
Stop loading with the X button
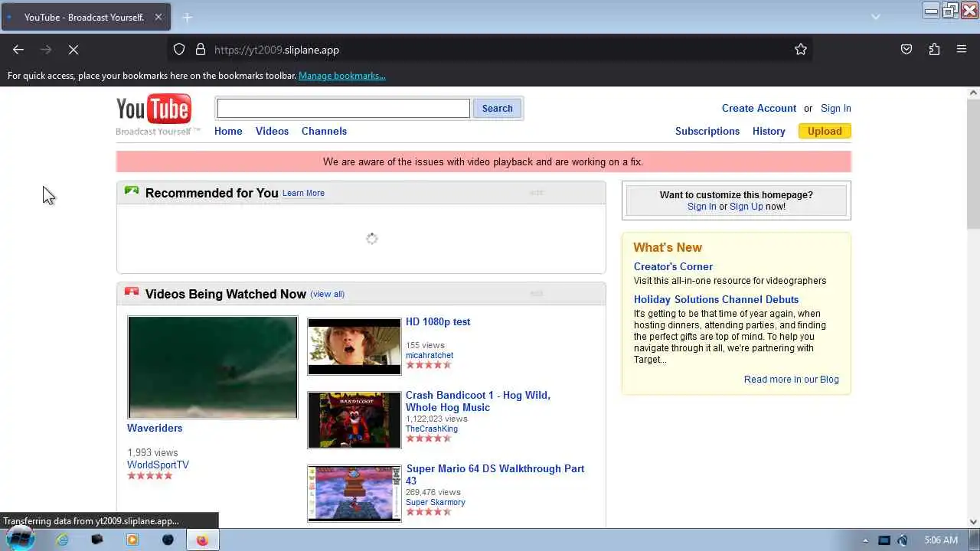point(73,50)
